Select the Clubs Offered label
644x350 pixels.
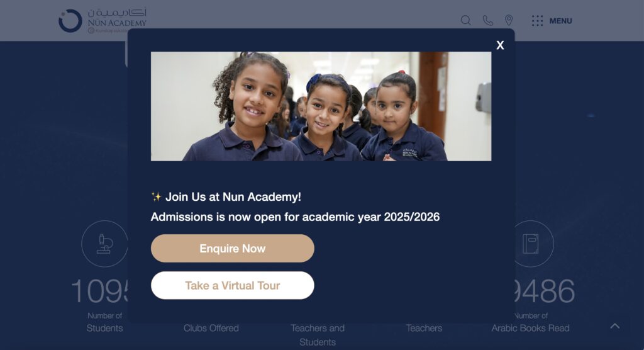click(211, 328)
